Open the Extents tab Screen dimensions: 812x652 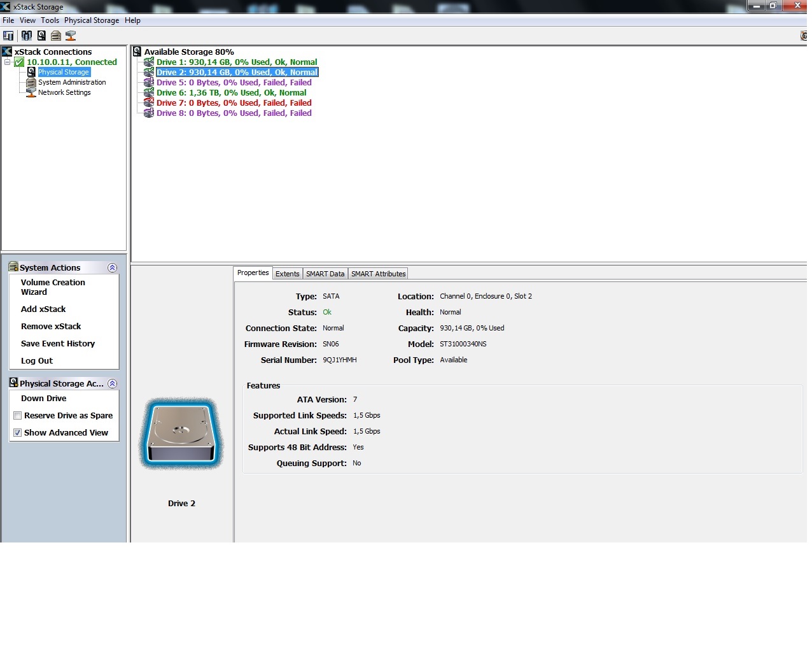coord(287,274)
